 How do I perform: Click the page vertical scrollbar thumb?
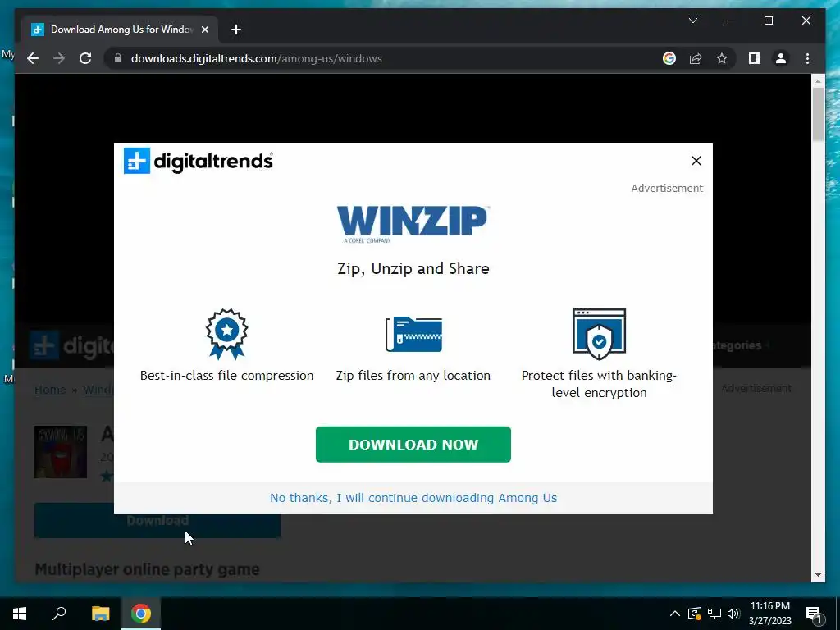(818, 113)
